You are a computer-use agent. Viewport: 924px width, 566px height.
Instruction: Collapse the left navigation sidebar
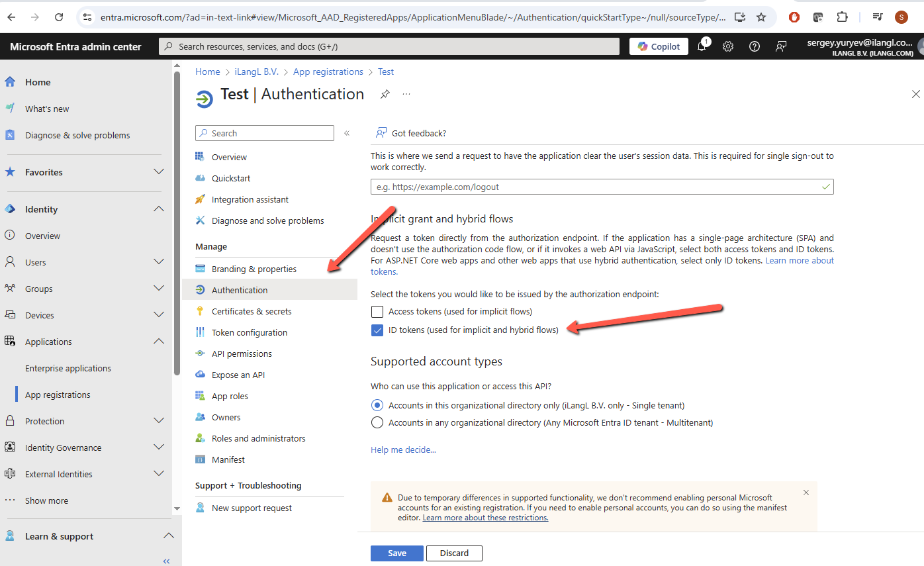pyautogui.click(x=167, y=561)
